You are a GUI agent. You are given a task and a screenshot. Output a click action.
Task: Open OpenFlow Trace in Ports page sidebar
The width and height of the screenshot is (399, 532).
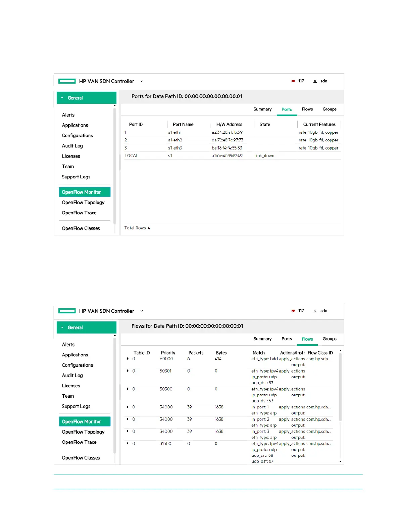tap(79, 213)
